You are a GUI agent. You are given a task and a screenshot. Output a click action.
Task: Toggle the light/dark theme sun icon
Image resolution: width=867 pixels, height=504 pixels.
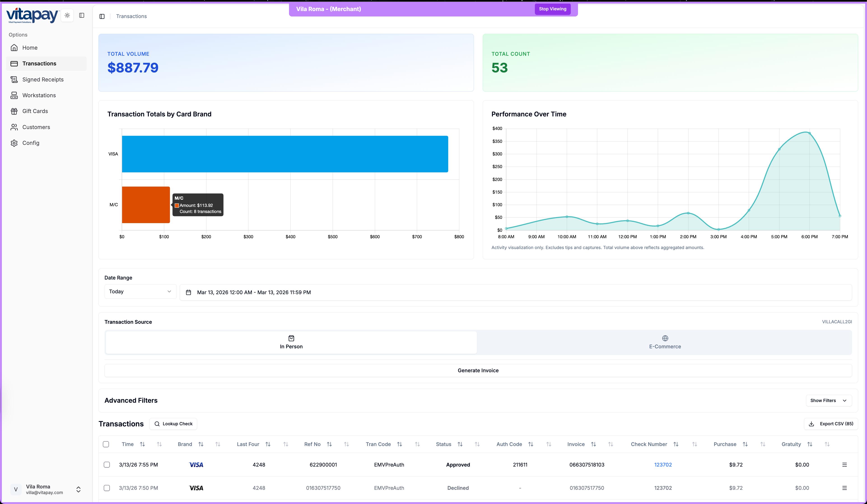(x=67, y=15)
